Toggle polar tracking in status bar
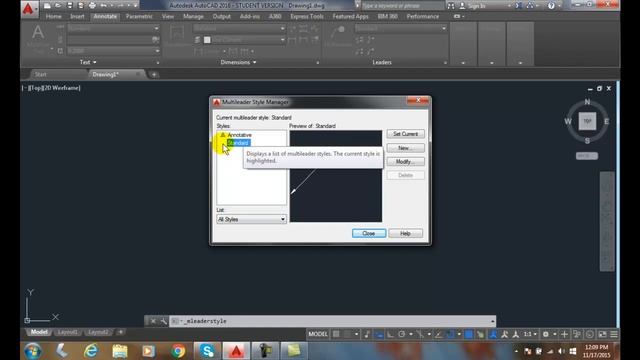Image resolution: width=640 pixels, height=360 pixels. 402,334
